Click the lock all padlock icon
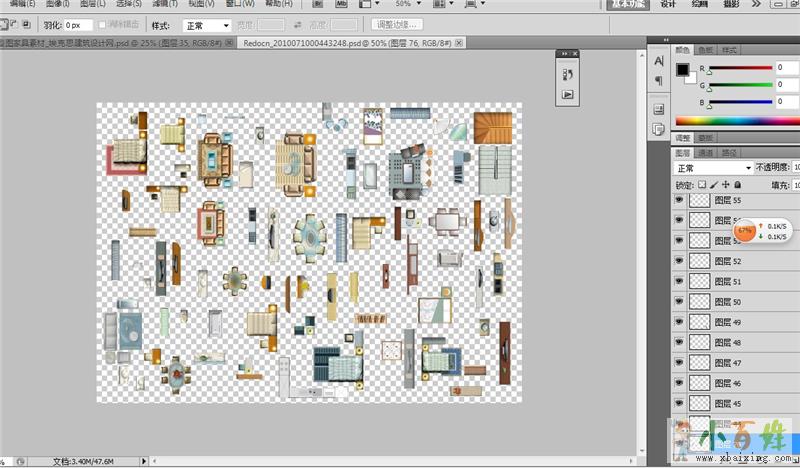 tap(738, 185)
